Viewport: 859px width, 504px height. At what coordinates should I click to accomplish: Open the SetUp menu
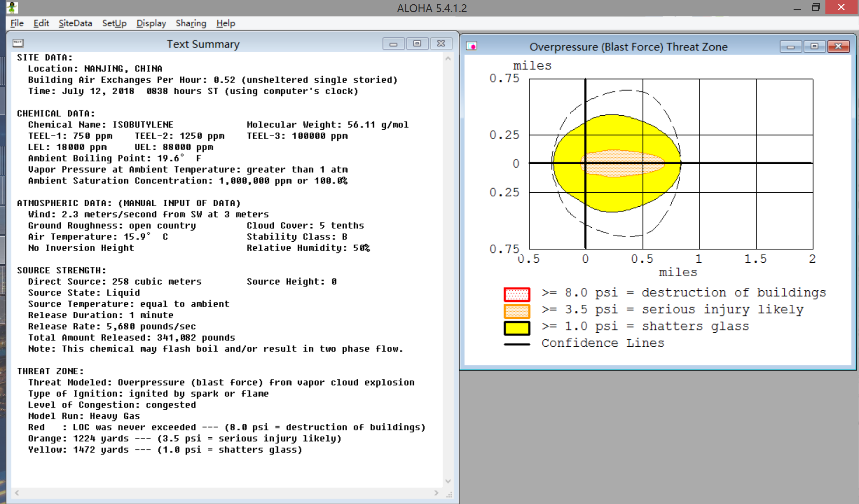(114, 23)
